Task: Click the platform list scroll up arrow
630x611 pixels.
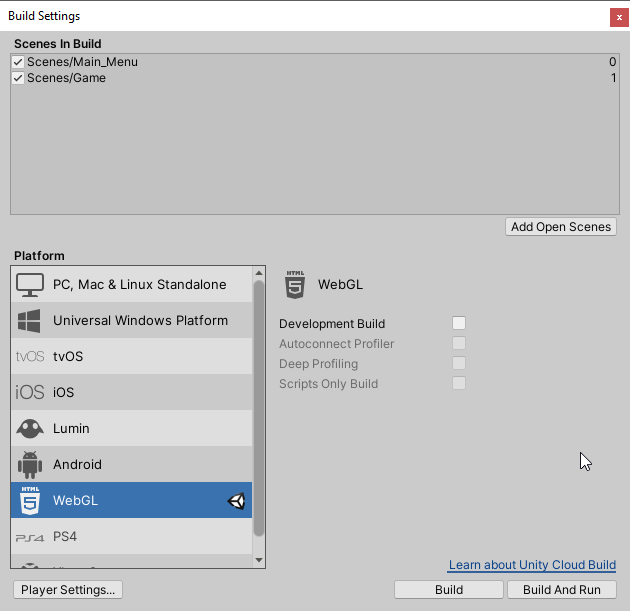Action: pyautogui.click(x=259, y=273)
